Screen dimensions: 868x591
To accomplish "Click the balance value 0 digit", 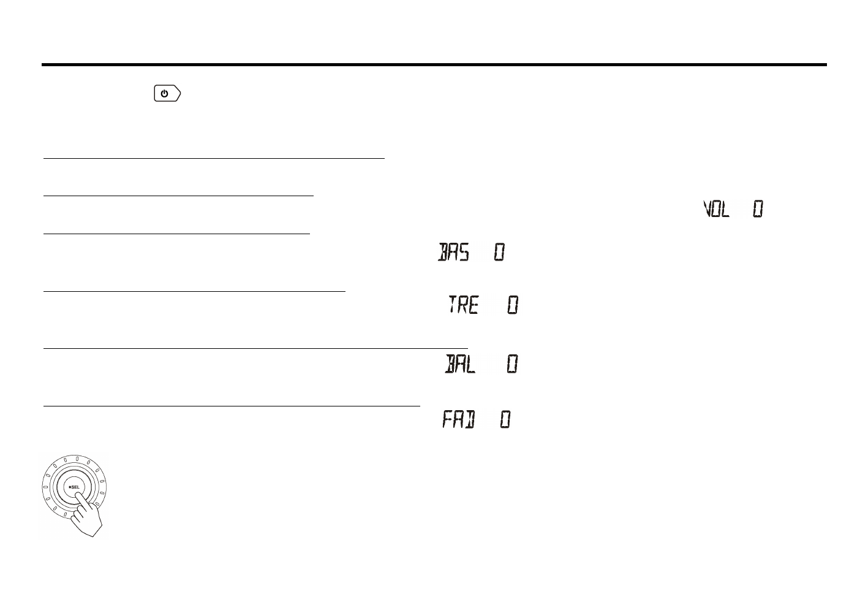I will click(512, 365).
